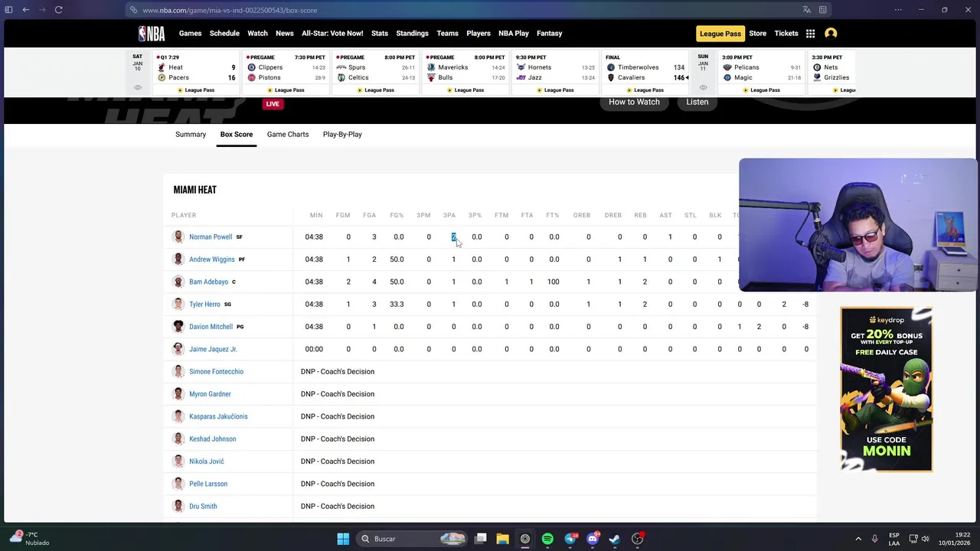The height and width of the screenshot is (551, 980).
Task: Click the yellow League Pass button
Action: (x=720, y=34)
